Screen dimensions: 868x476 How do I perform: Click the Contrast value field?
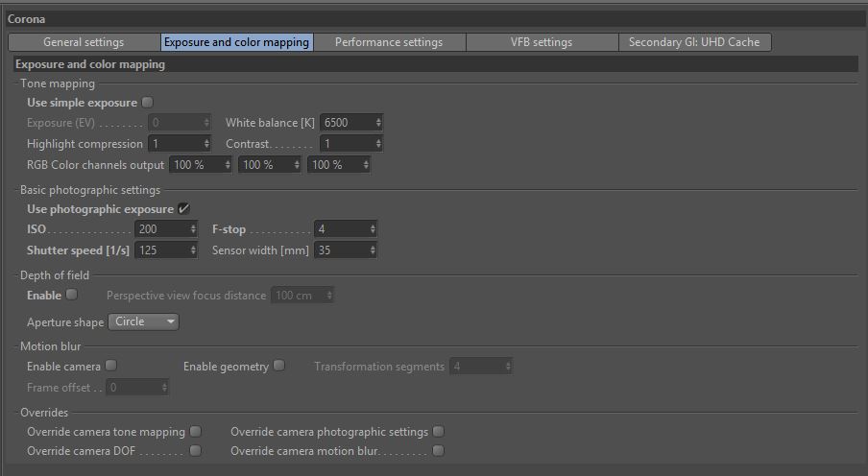point(346,144)
